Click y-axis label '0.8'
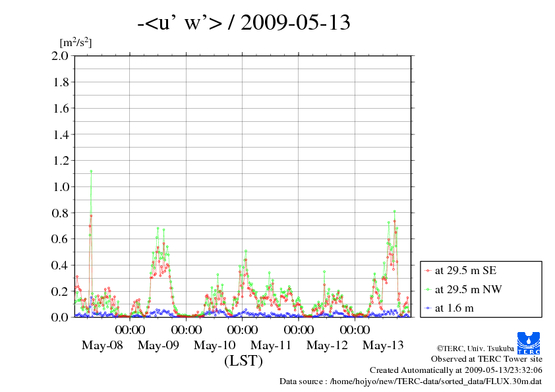This screenshot has height=392, width=555. click(60, 213)
